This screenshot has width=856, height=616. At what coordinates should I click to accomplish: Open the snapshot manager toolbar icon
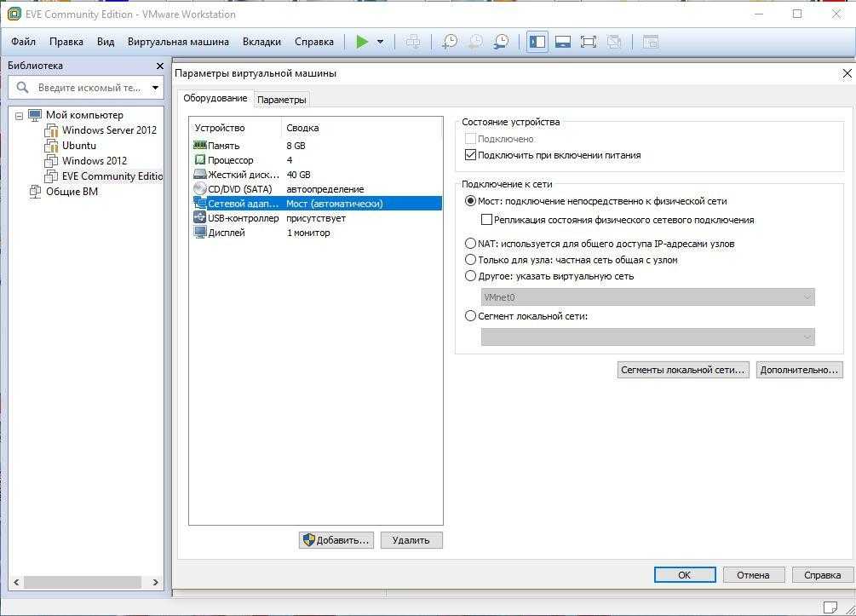pyautogui.click(x=502, y=42)
